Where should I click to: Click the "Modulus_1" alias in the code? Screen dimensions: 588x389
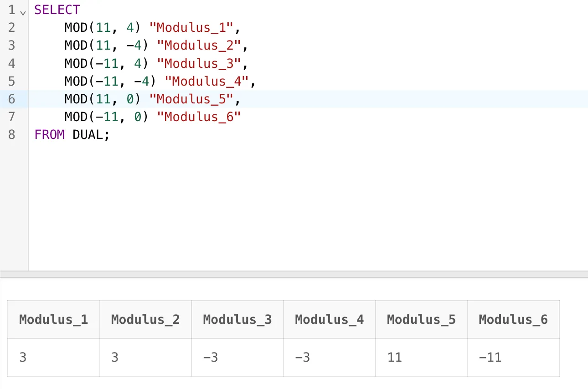tap(191, 27)
